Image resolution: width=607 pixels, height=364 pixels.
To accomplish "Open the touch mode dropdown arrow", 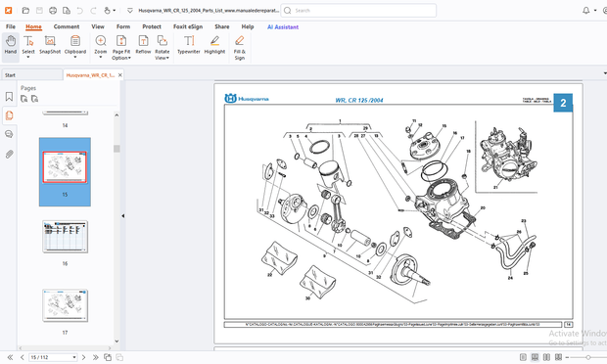I will 115,11.
